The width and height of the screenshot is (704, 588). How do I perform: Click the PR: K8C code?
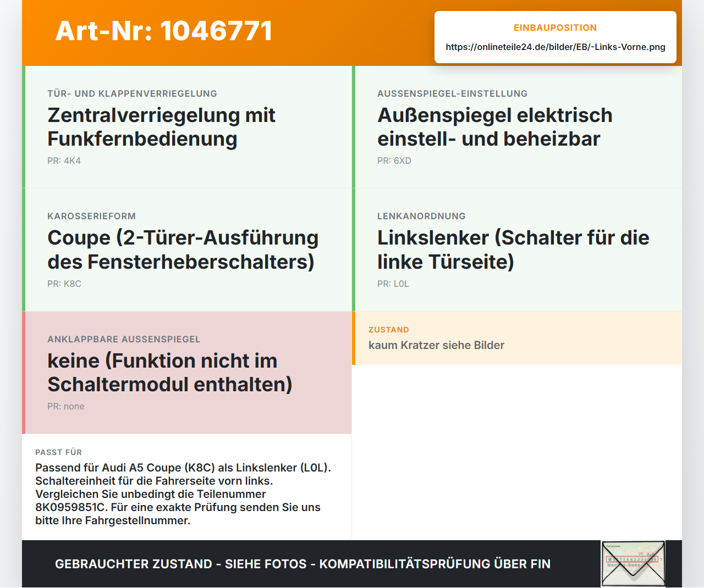click(64, 284)
